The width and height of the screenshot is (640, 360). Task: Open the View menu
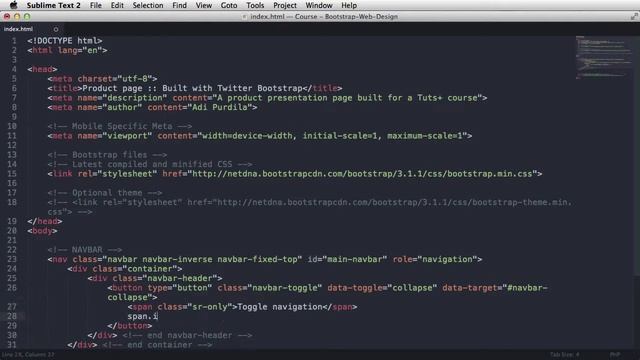204,5
